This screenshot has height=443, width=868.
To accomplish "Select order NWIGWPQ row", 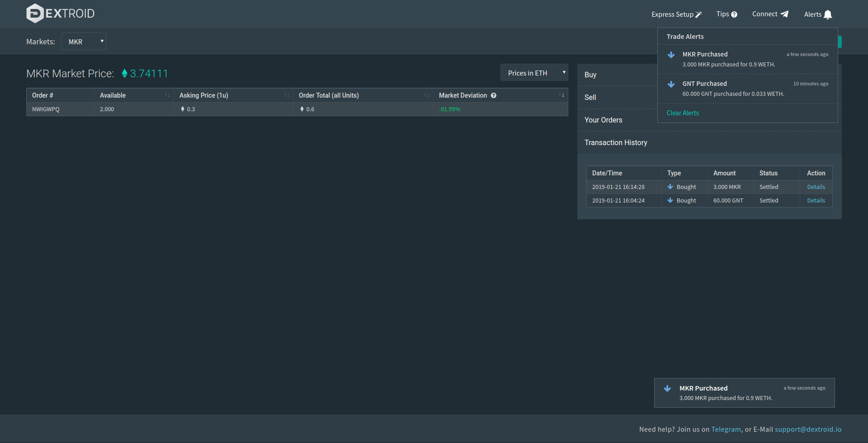I will [297, 109].
